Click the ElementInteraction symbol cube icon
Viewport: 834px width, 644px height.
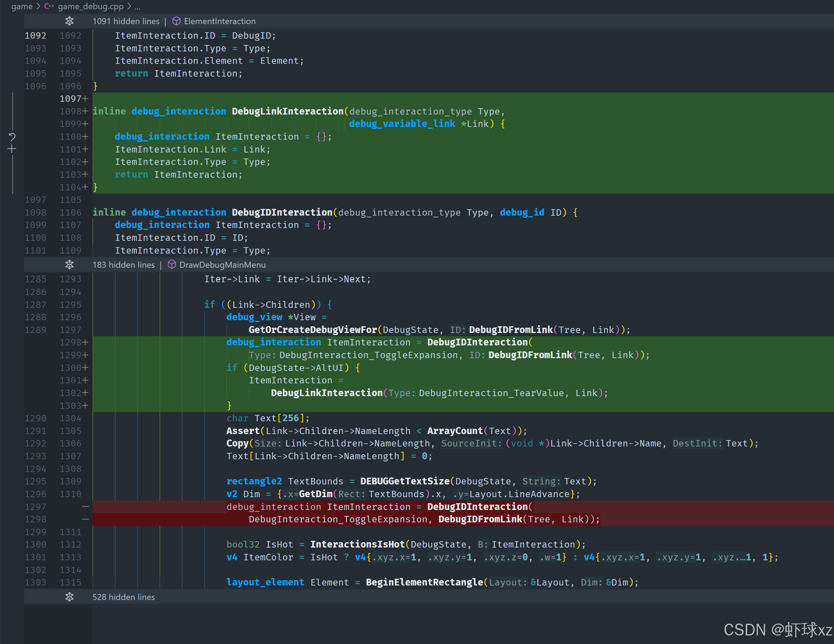(176, 21)
